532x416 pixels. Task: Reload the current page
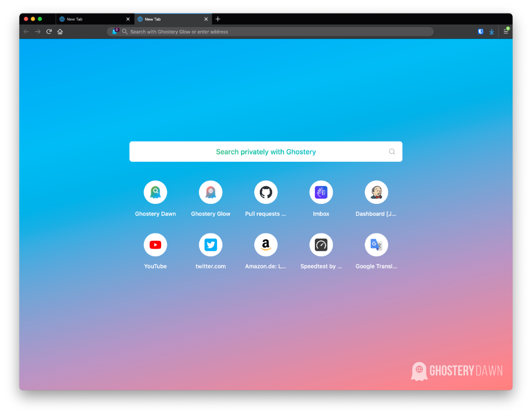(x=49, y=32)
